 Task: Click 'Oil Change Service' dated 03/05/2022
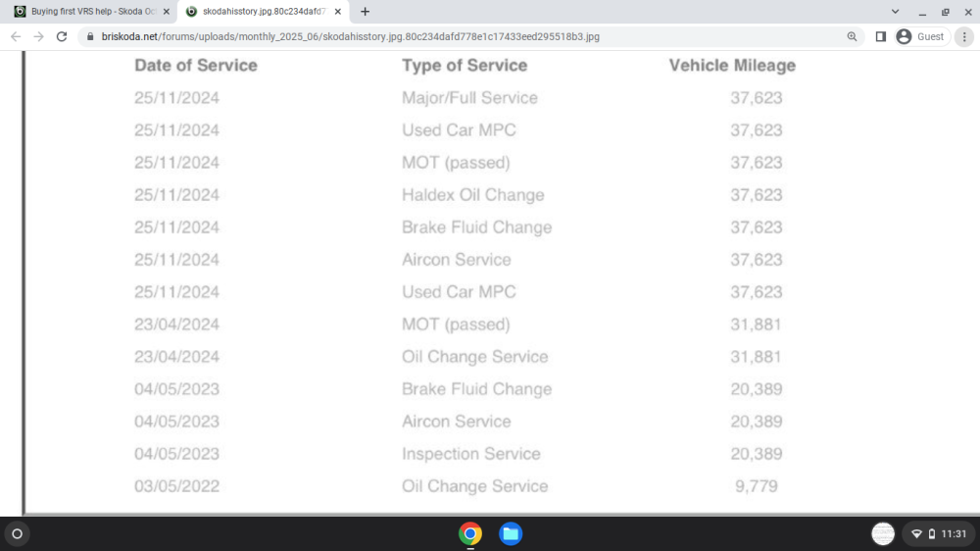[x=474, y=486]
